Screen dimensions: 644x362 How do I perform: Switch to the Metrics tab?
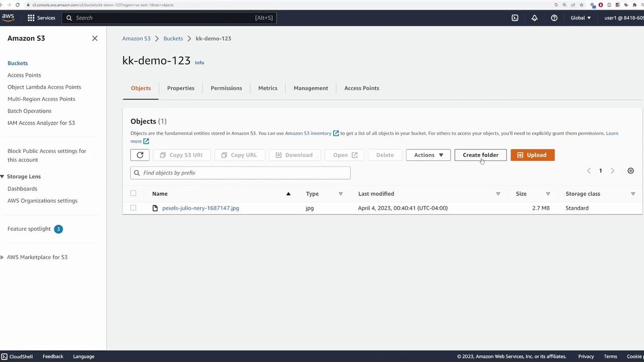268,88
